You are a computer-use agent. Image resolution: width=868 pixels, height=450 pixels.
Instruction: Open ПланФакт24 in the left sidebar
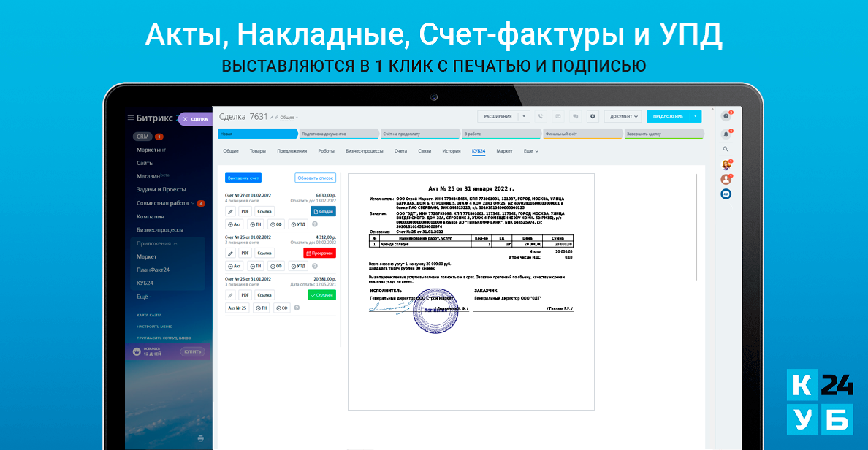pos(153,270)
